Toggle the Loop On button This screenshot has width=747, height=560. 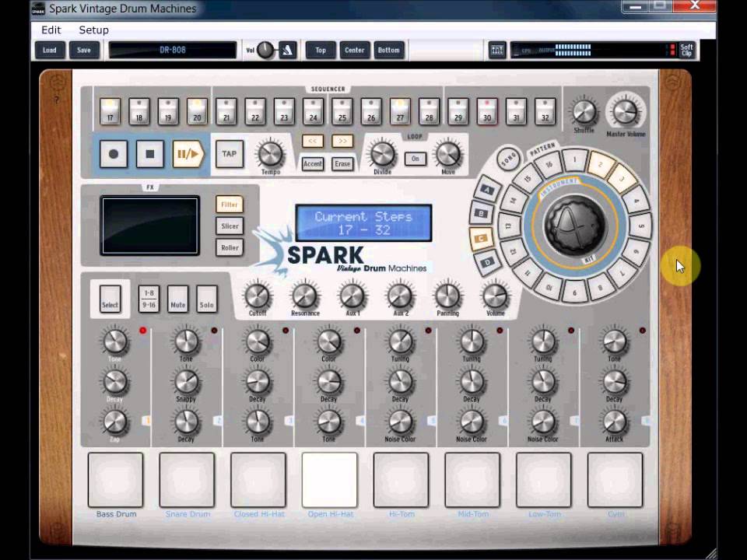[x=416, y=159]
